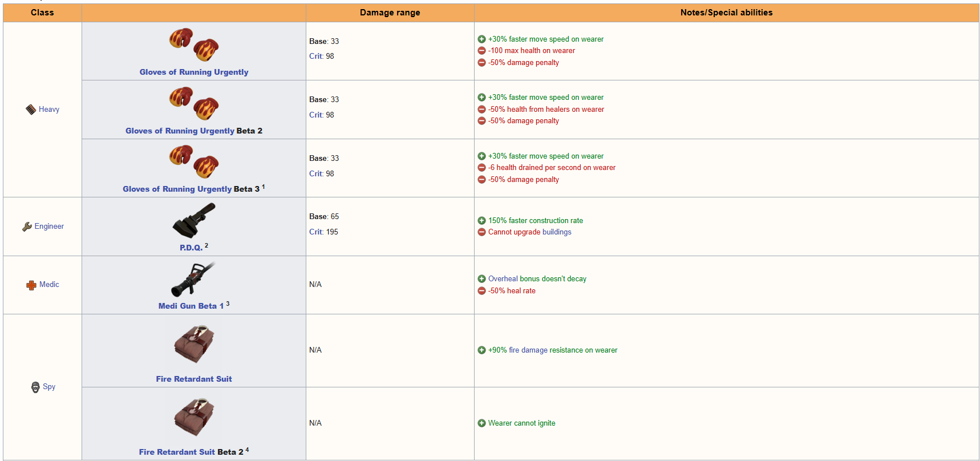Open the Medi Gun link in Beta 1 row
Screen dimensions: 980x461
point(177,306)
